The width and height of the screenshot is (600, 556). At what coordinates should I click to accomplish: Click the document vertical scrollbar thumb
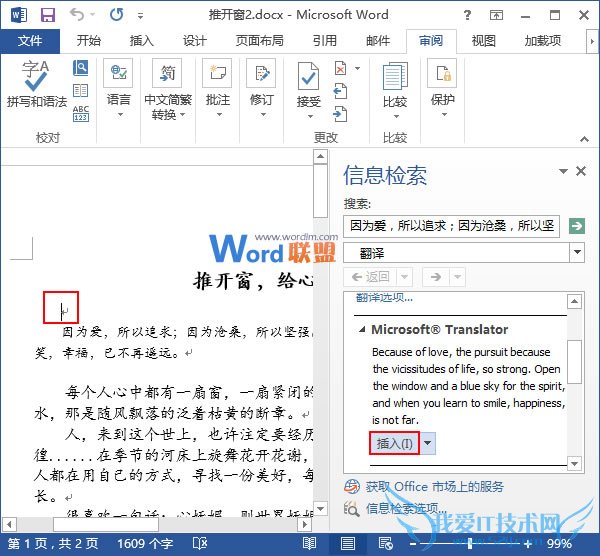tap(320, 191)
